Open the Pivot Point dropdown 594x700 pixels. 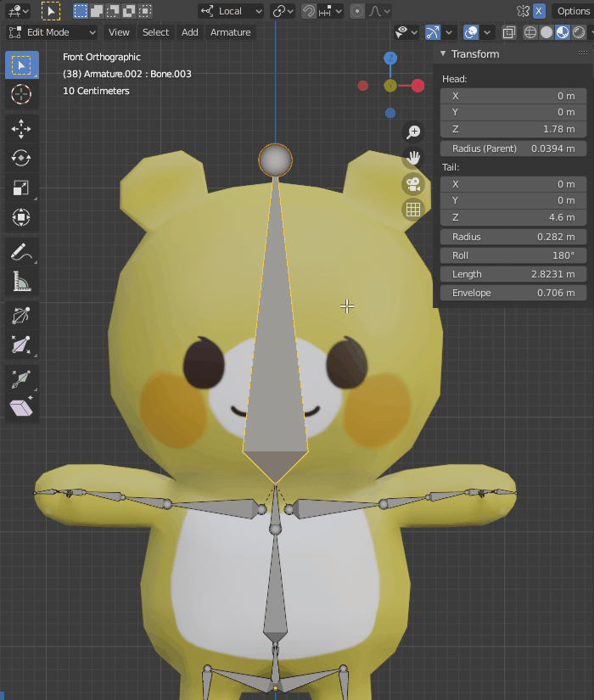283,11
